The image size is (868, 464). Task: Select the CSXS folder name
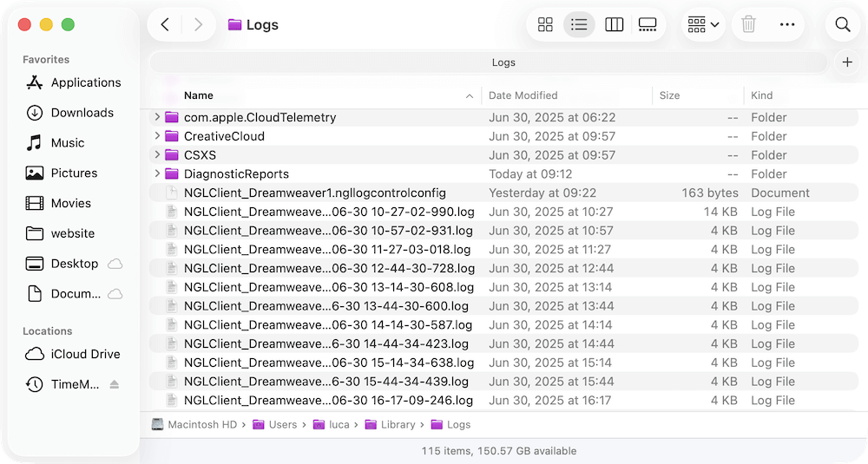200,155
